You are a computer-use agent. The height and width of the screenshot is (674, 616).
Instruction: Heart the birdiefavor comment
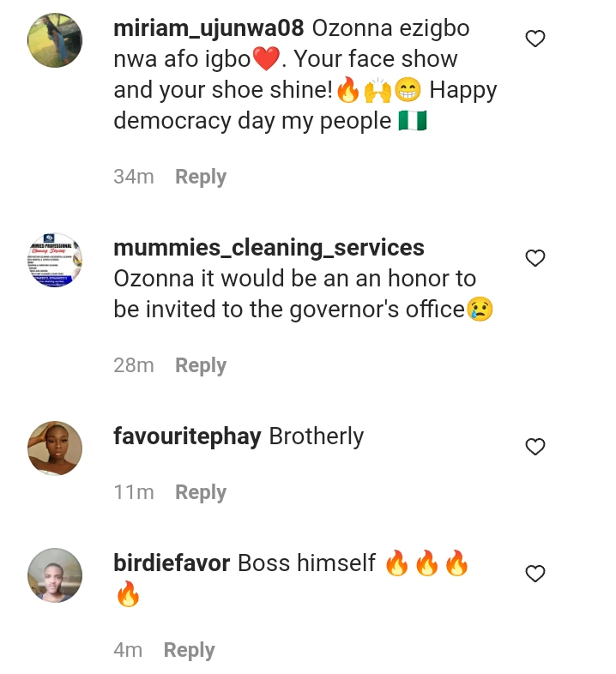coord(535,574)
